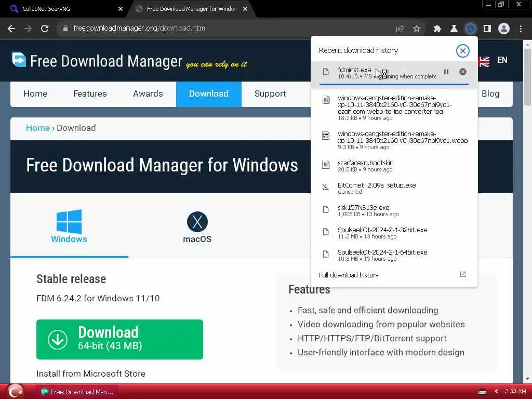Viewport: 532px width, 399px height.
Task: Click the Free Download Man... taskbar item
Action: (77, 392)
